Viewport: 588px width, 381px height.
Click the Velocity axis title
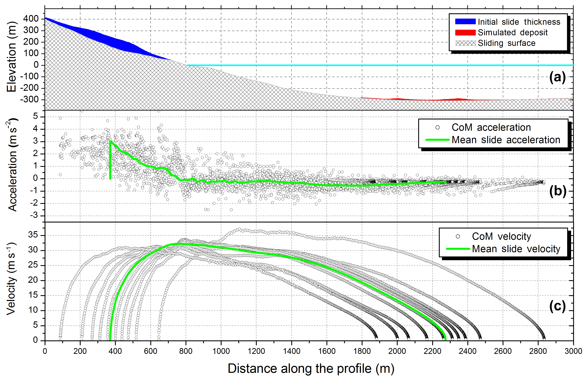click(11, 279)
